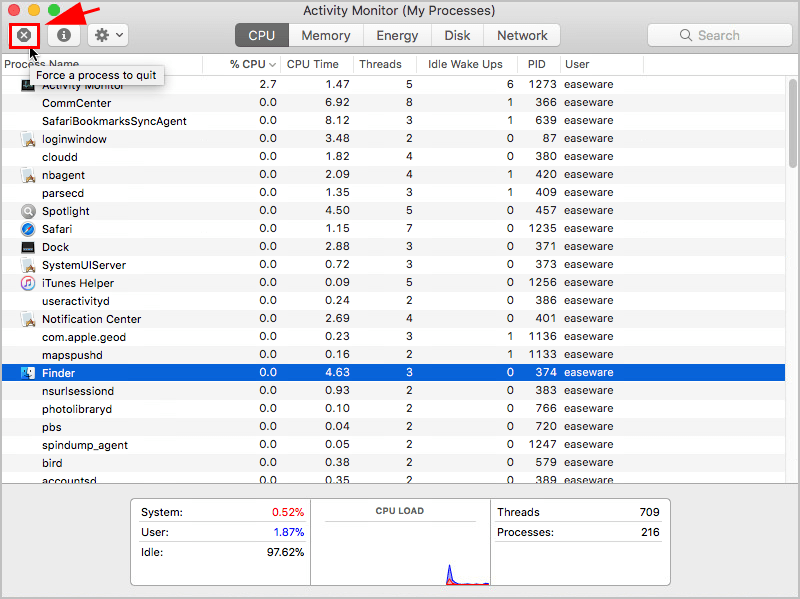Select the SafariBookmarksSyncAgent process
Screen dimensions: 800x599
click(393, 121)
